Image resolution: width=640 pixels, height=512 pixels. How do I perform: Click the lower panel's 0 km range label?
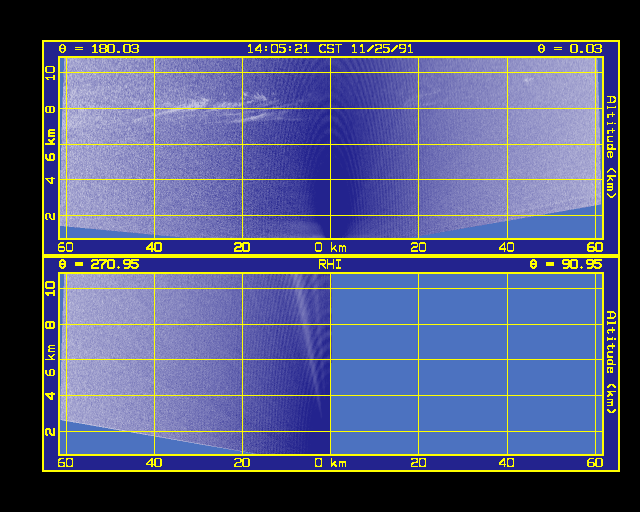pos(330,463)
